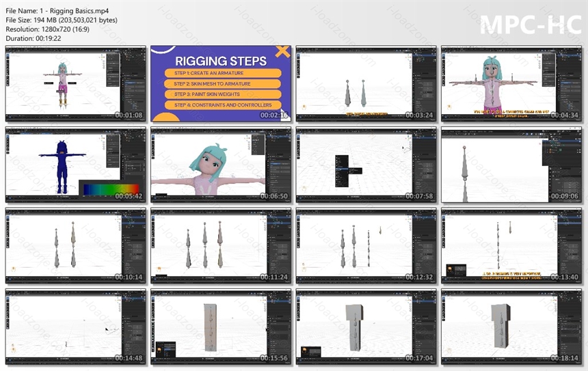Select the character close-up frame at 00:06:50
The height and width of the screenshot is (371, 588).
pos(221,165)
